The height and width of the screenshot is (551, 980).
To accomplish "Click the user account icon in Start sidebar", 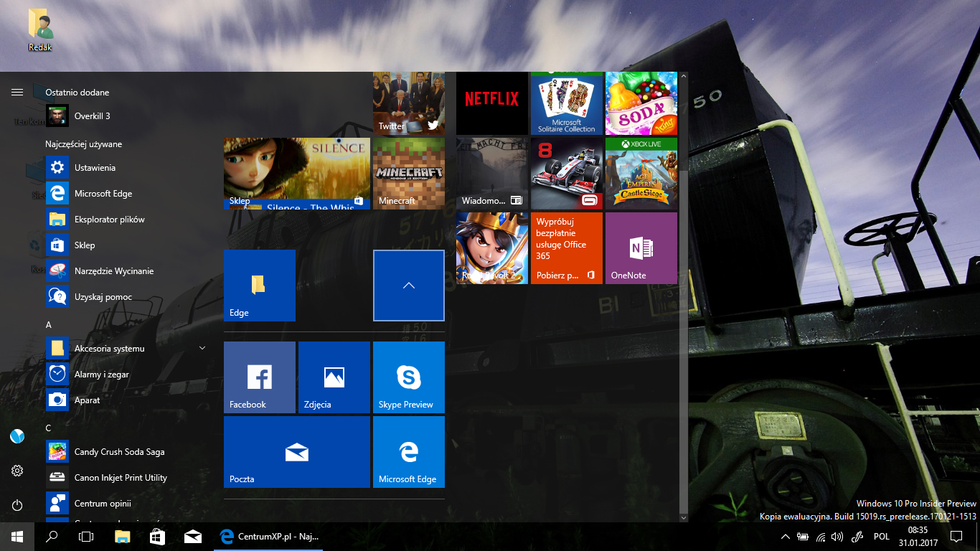I will [17, 436].
